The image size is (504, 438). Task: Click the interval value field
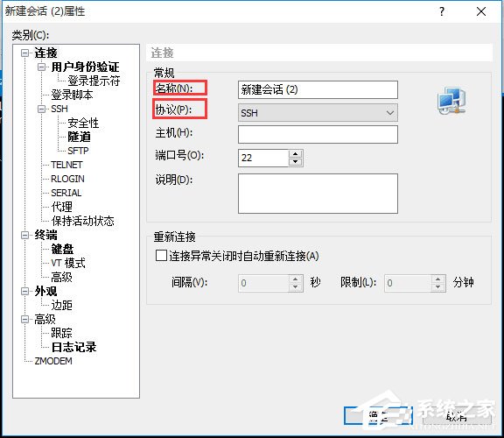pos(263,283)
